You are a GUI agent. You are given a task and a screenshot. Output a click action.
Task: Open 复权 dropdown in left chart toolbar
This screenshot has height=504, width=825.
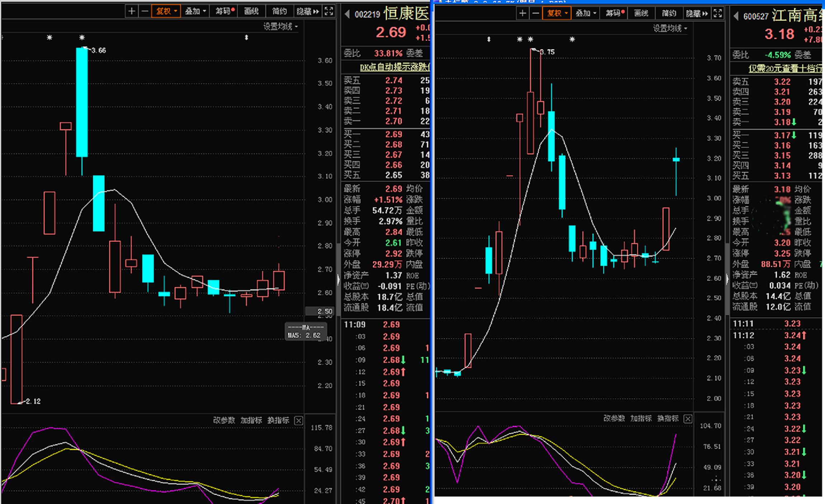[166, 11]
